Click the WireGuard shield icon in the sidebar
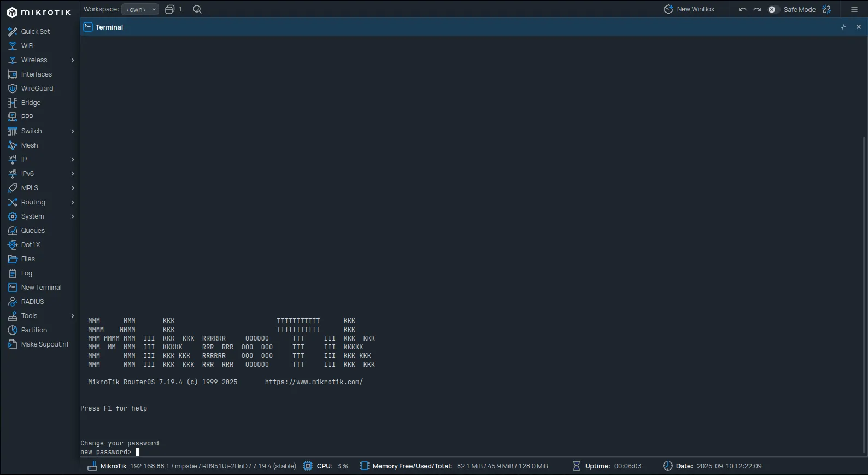 tap(13, 89)
